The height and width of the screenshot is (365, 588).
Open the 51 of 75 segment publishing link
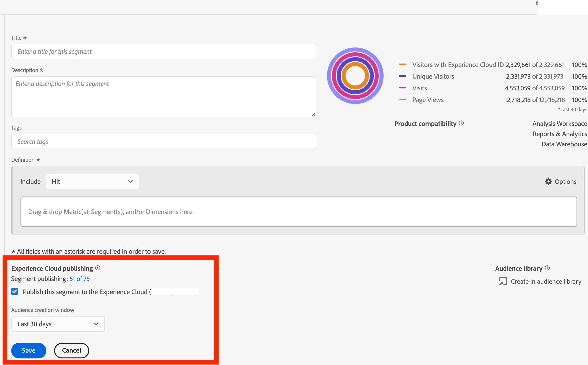click(79, 279)
